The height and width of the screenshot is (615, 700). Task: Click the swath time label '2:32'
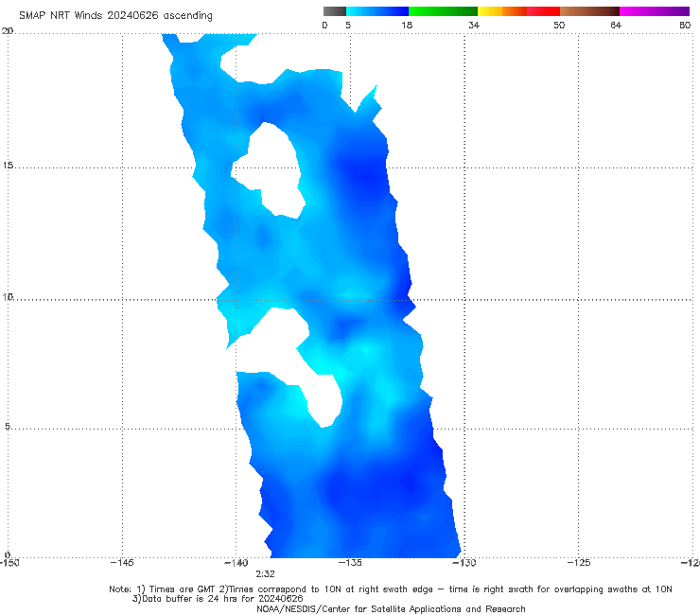click(x=265, y=574)
